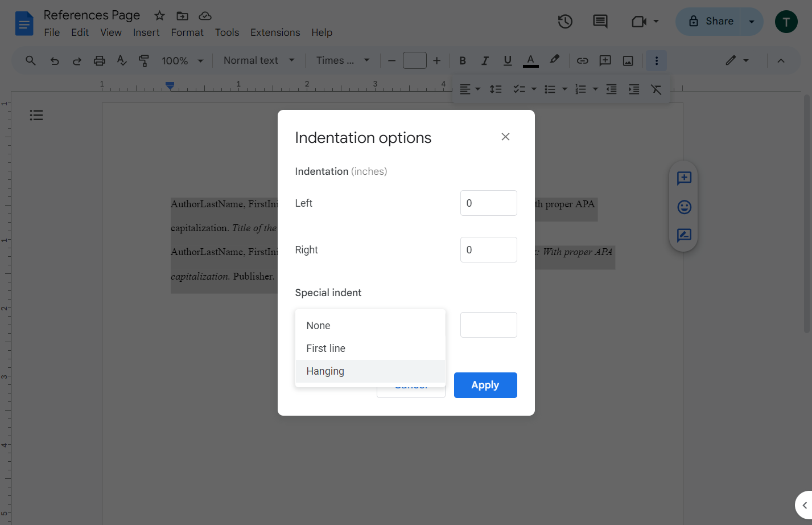
Task: Select Hanging from the special indent list
Action: (370, 371)
